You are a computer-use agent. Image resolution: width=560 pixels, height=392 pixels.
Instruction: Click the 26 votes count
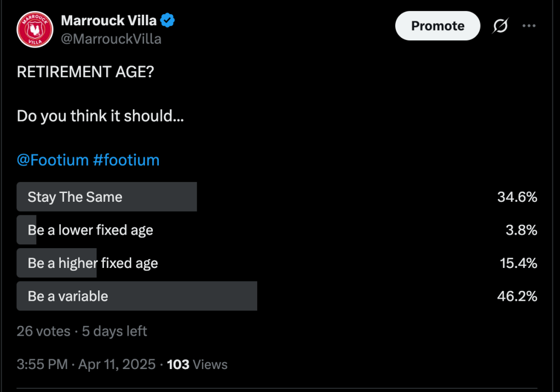click(43, 331)
